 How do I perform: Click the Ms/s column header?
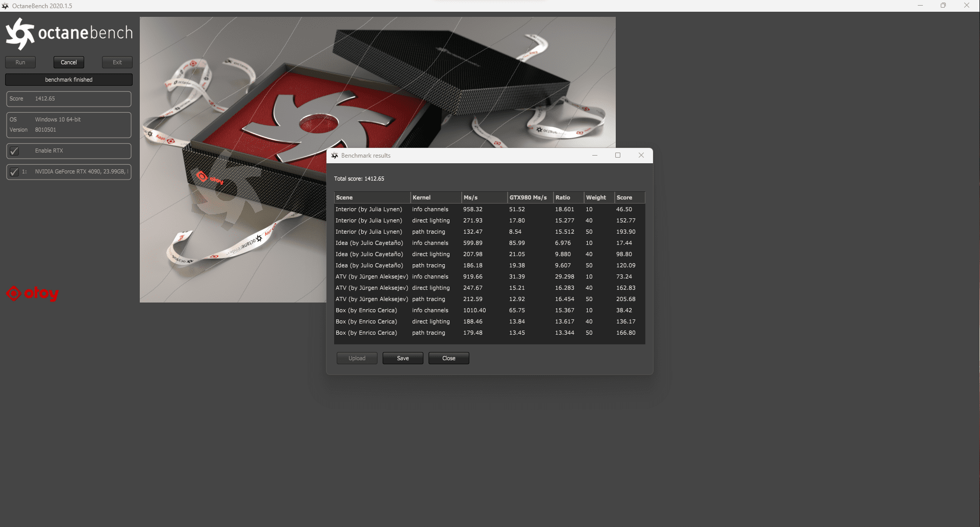pyautogui.click(x=485, y=197)
